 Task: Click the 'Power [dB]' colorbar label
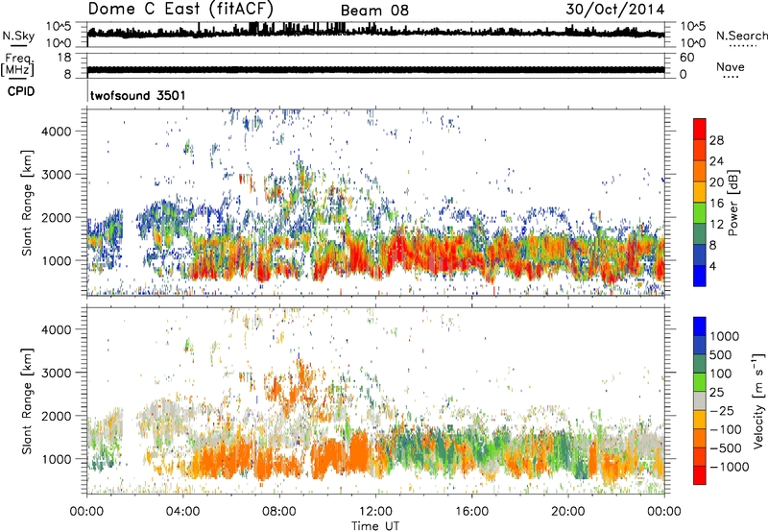tap(732, 203)
